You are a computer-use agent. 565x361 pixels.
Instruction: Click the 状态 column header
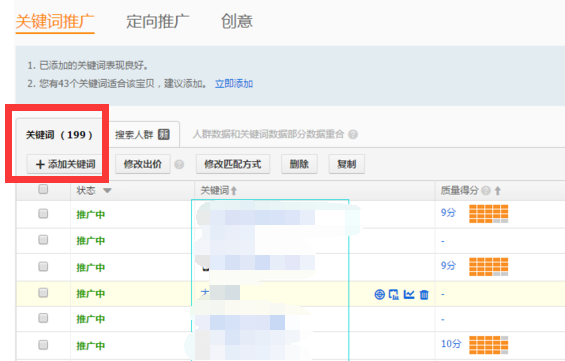[86, 190]
